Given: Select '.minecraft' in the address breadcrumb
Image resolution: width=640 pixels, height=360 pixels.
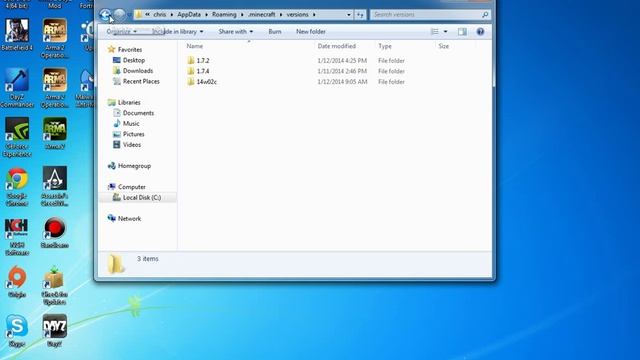Looking at the screenshot, I should tap(261, 14).
